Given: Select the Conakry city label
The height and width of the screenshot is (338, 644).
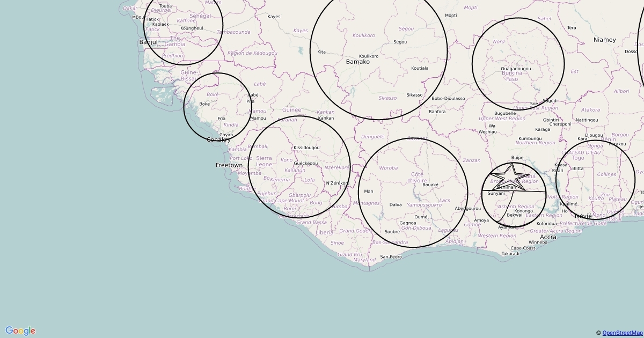Looking at the screenshot, I should coord(218,139).
